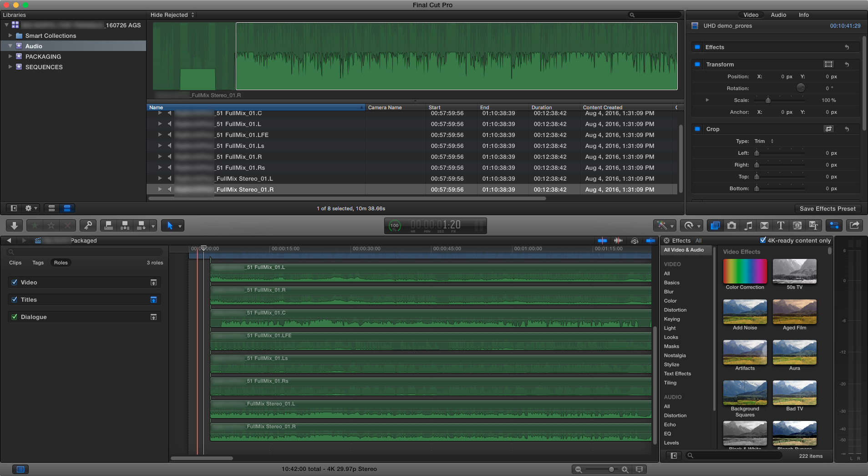Switch to the Audio inspector tab

(778, 15)
